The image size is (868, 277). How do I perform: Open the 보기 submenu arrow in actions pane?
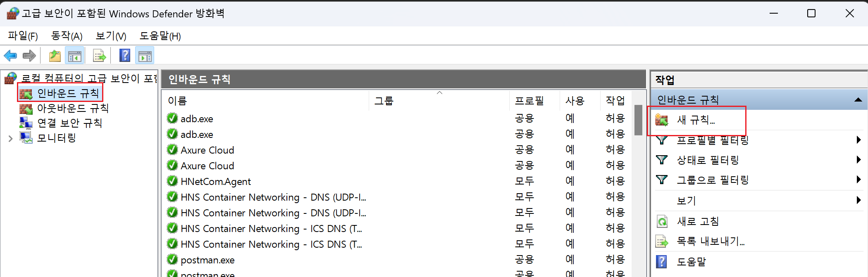(859, 200)
